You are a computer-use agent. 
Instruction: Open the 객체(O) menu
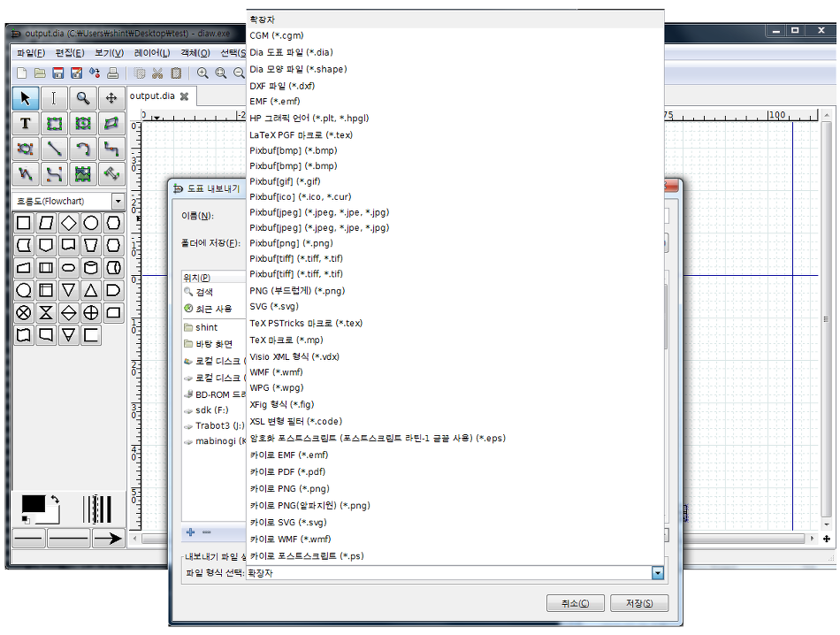click(195, 53)
